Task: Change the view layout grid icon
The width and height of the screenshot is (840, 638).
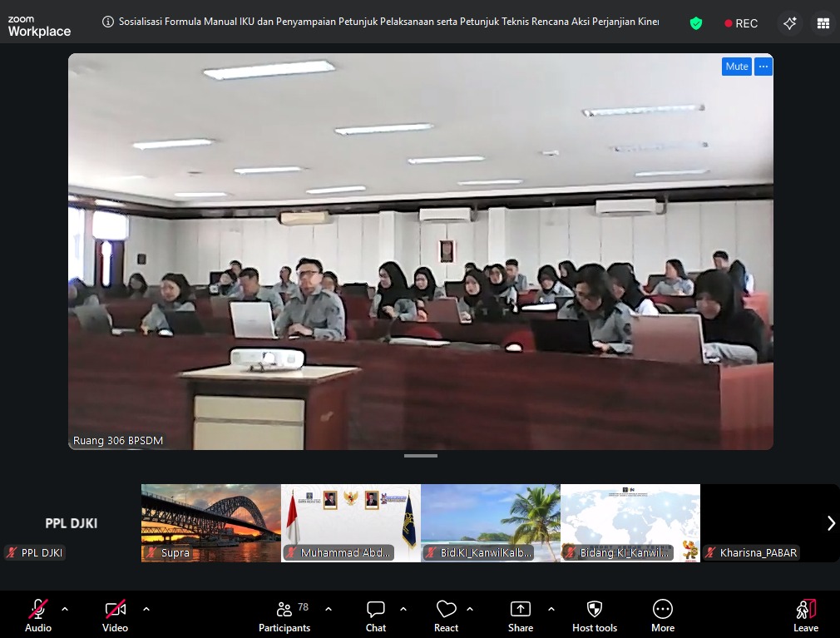Action: [x=823, y=23]
